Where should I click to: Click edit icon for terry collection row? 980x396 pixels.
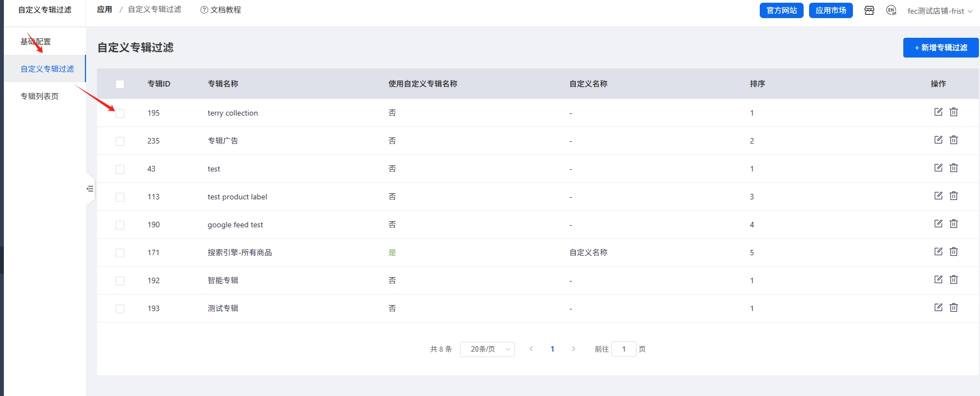[x=938, y=112]
